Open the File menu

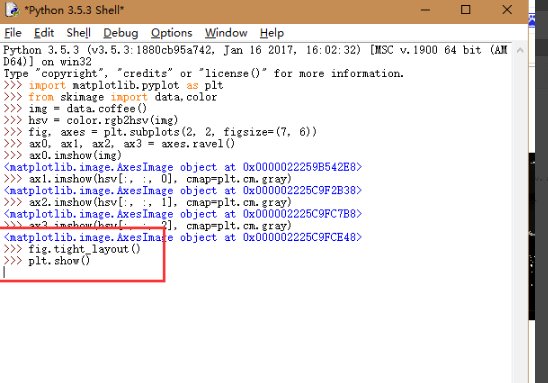pyautogui.click(x=13, y=33)
